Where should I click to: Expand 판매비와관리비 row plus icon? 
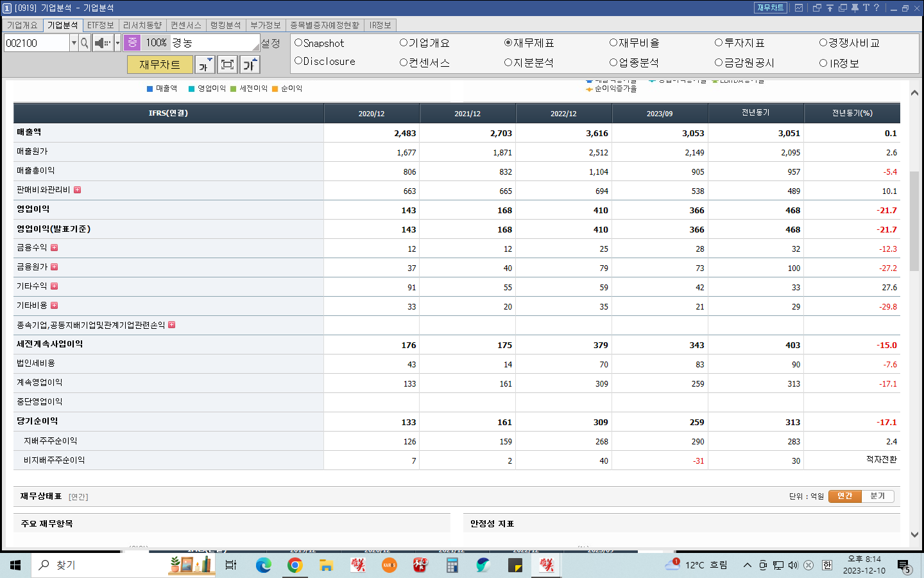click(x=77, y=190)
